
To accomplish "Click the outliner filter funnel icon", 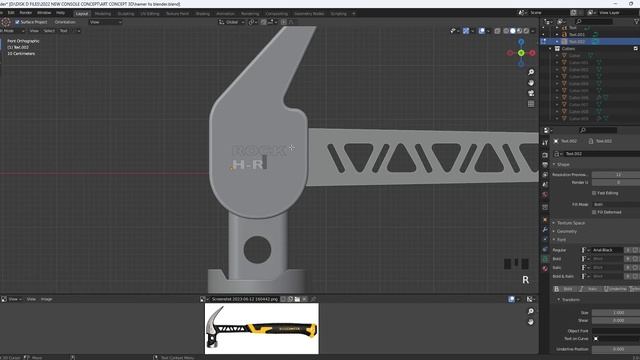I will coord(636,21).
